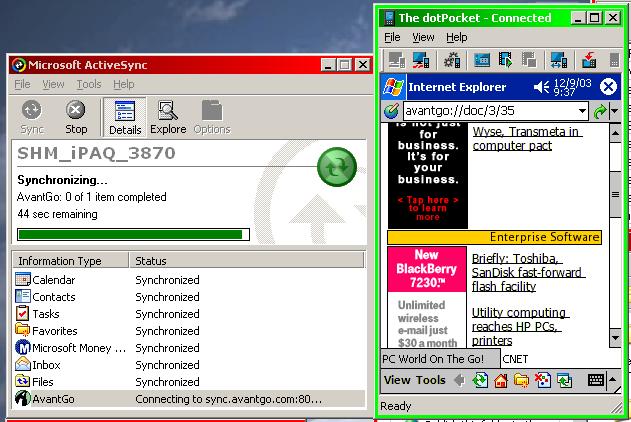Click the blue screen capture icon in dotPocket
The height and width of the screenshot is (422, 631).
click(x=482, y=60)
